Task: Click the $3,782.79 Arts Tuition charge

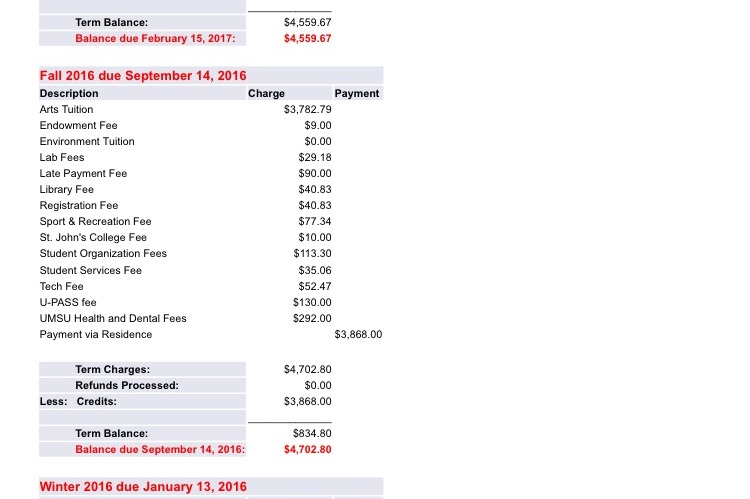Action: click(307, 109)
